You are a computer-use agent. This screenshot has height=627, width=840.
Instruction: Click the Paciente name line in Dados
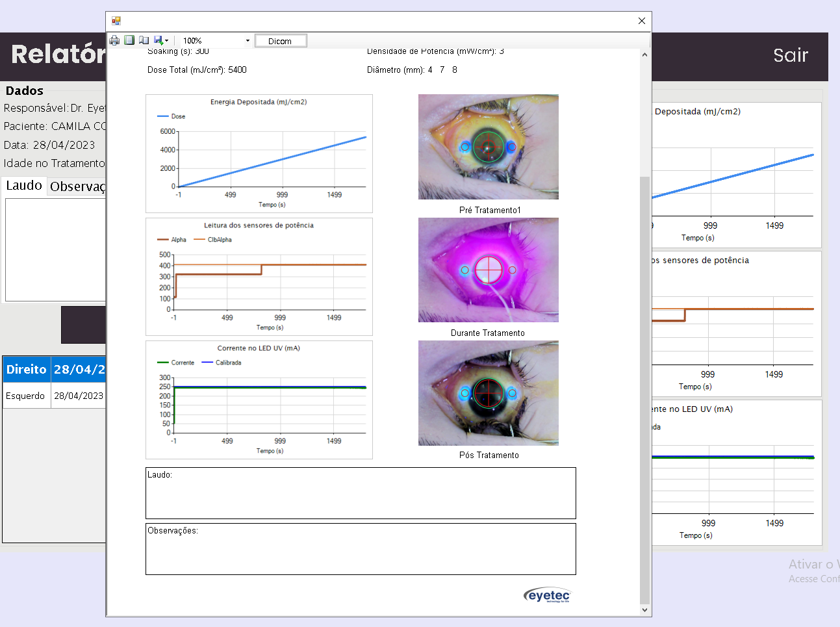[55, 126]
